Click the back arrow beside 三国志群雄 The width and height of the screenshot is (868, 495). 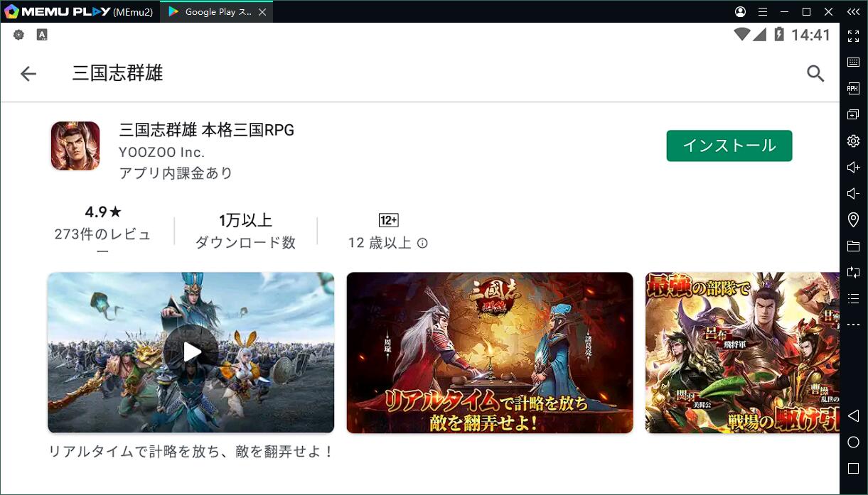pyautogui.click(x=28, y=73)
